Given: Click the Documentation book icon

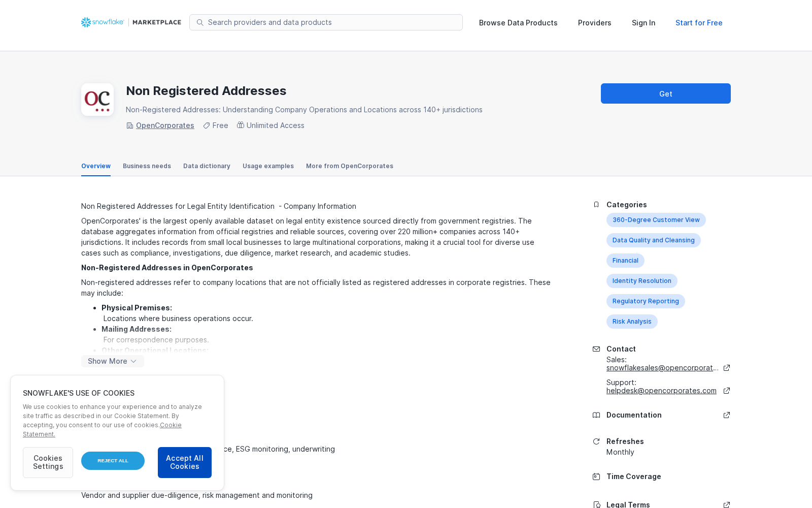Looking at the screenshot, I should point(596,415).
